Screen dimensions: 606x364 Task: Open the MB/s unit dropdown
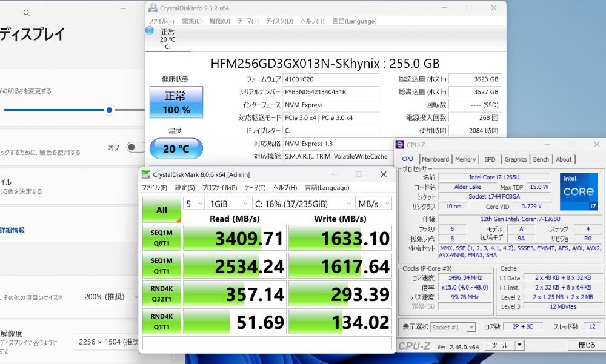[374, 204]
